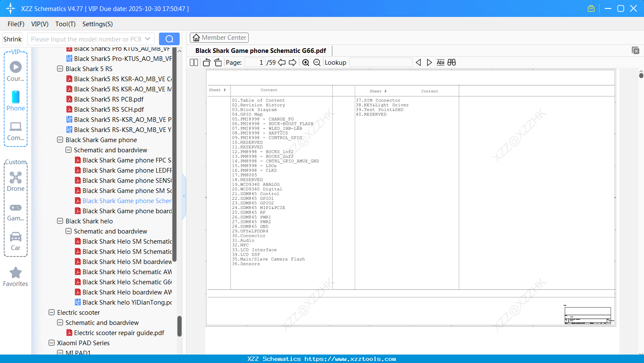Collapse the Black Shark 5 RS folder

pos(60,69)
